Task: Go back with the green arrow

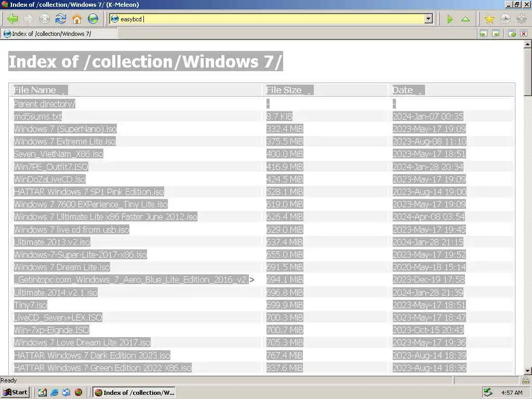Action: [x=12, y=19]
